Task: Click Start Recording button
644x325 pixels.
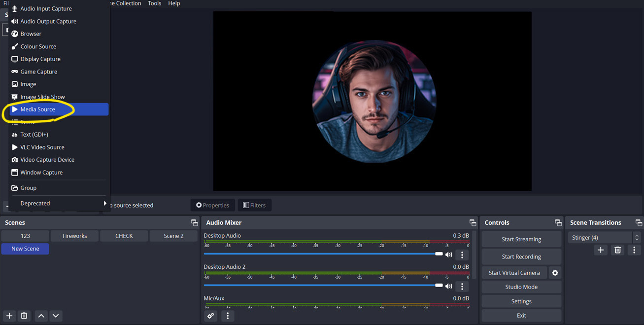Action: 521,256
